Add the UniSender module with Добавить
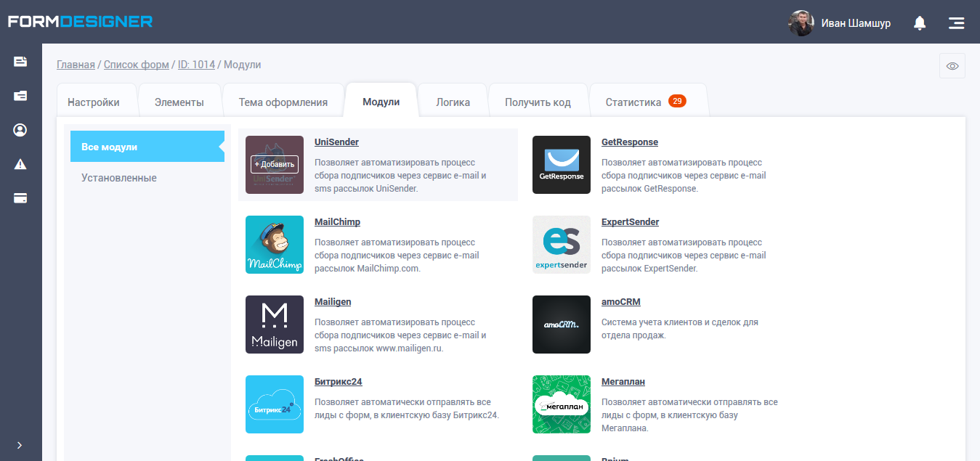Image resolution: width=980 pixels, height=461 pixels. pyautogui.click(x=275, y=164)
